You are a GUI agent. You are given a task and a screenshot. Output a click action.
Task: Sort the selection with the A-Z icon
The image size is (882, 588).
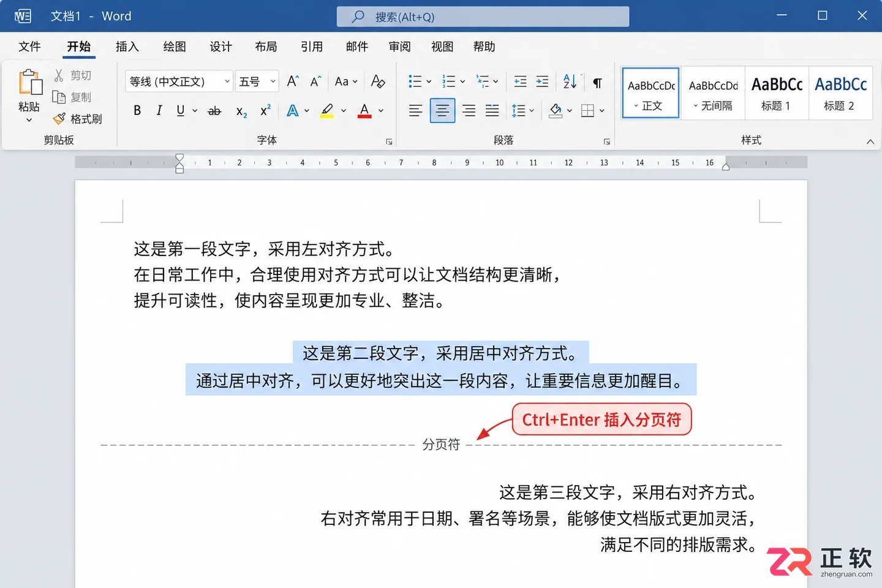pyautogui.click(x=570, y=81)
